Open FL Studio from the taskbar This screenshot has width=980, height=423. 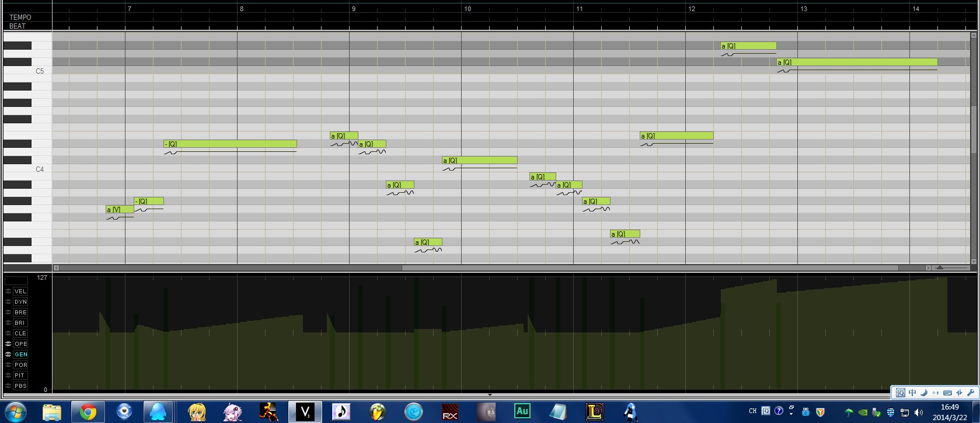(x=378, y=412)
